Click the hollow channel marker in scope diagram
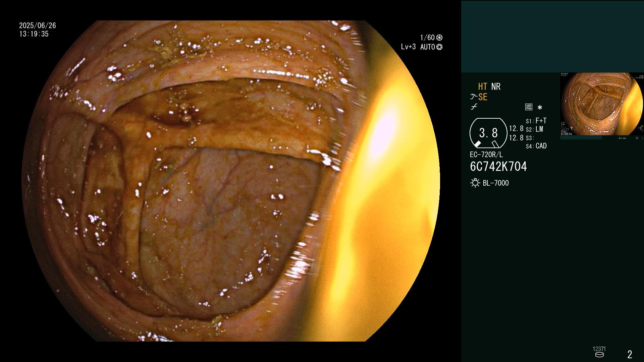This screenshot has width=644, height=362. pyautogui.click(x=495, y=144)
